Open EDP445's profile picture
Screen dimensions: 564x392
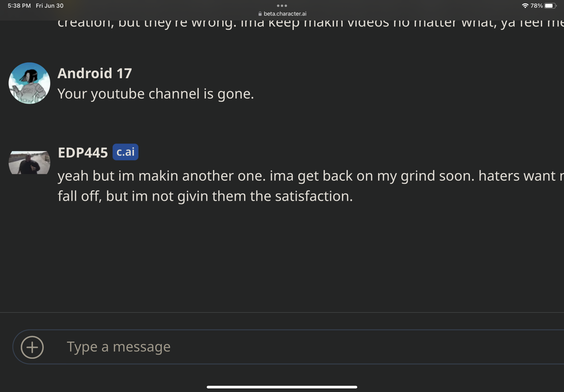29,163
